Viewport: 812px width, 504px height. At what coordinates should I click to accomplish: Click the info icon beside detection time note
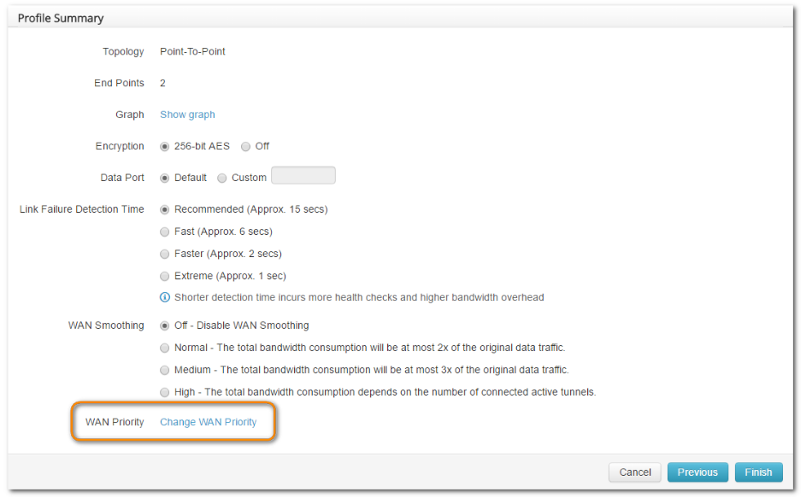coord(165,297)
